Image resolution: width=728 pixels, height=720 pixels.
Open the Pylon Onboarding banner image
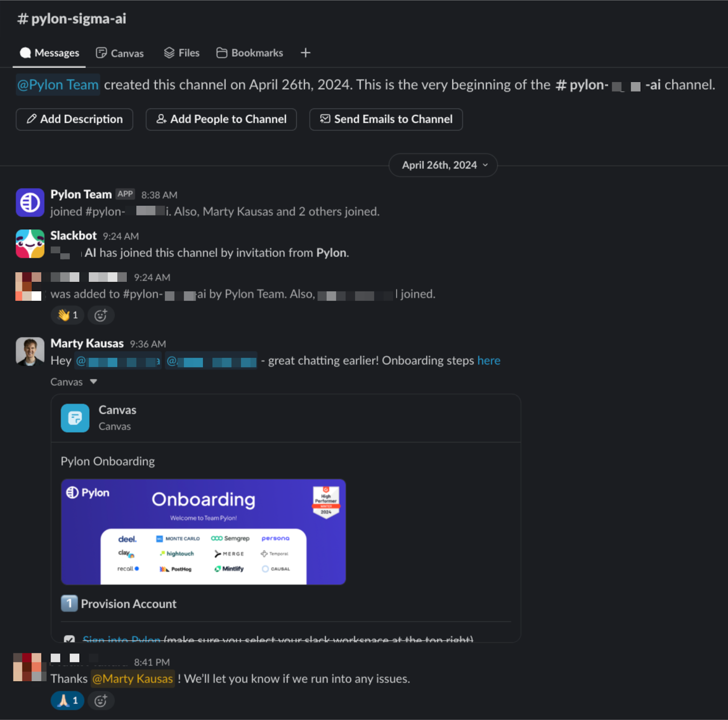pyautogui.click(x=203, y=532)
